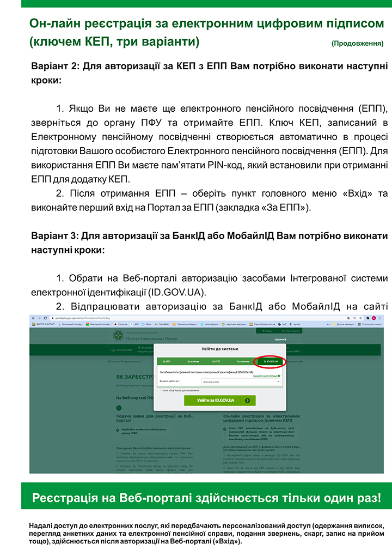
Task: Open the Список для чтения reading list
Action: click(x=370, y=324)
